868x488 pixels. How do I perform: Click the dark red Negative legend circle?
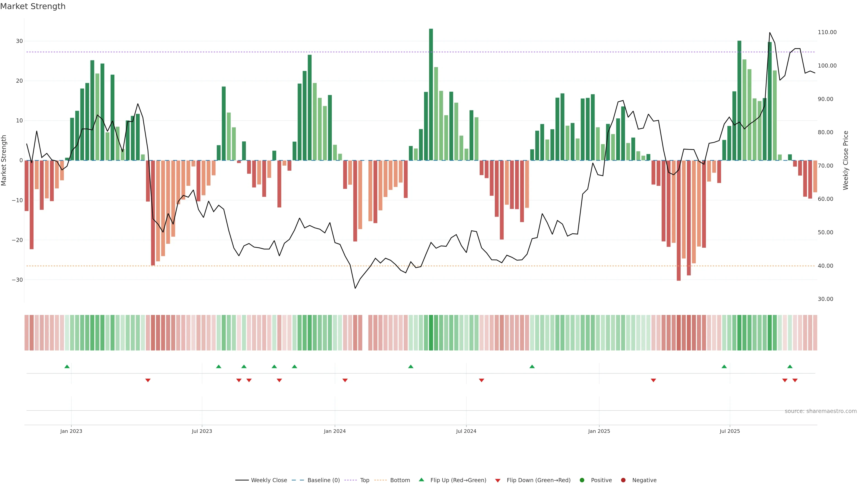[x=623, y=480]
